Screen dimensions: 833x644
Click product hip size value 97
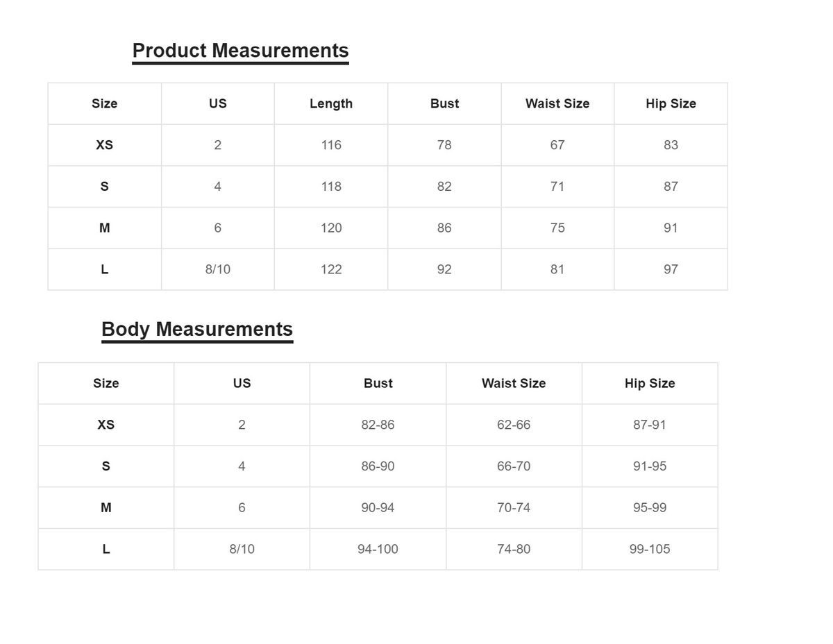tap(671, 269)
